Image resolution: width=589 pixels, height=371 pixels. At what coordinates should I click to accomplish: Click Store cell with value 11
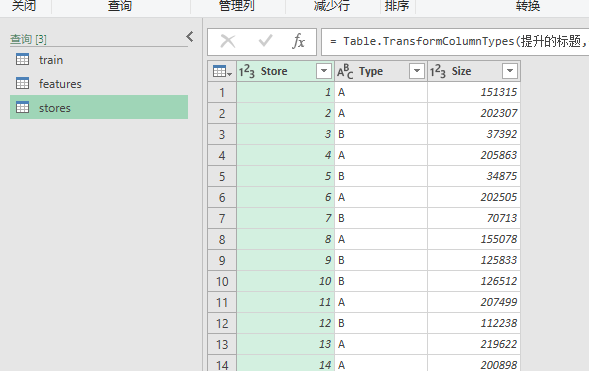[285, 303]
